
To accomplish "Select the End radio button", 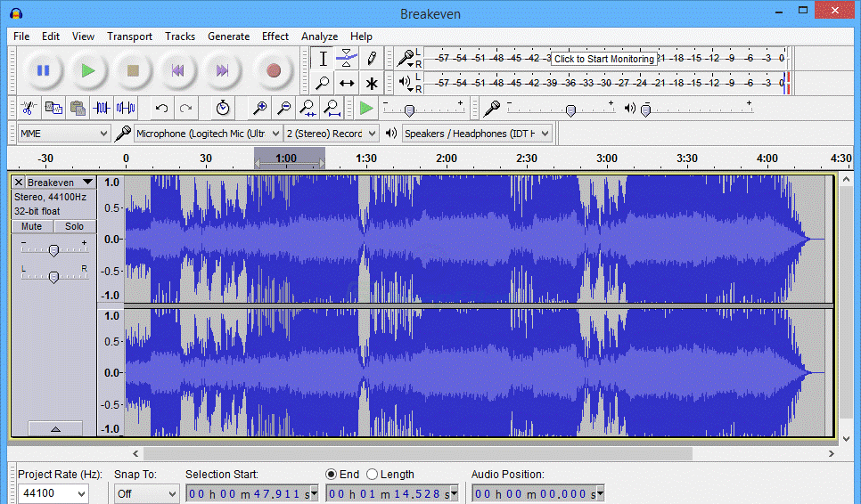I will point(331,475).
